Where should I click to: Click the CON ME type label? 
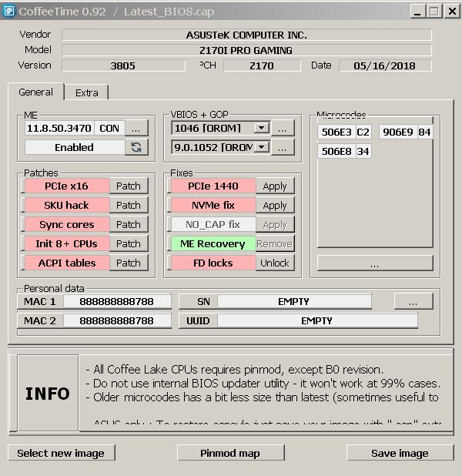pyautogui.click(x=109, y=128)
